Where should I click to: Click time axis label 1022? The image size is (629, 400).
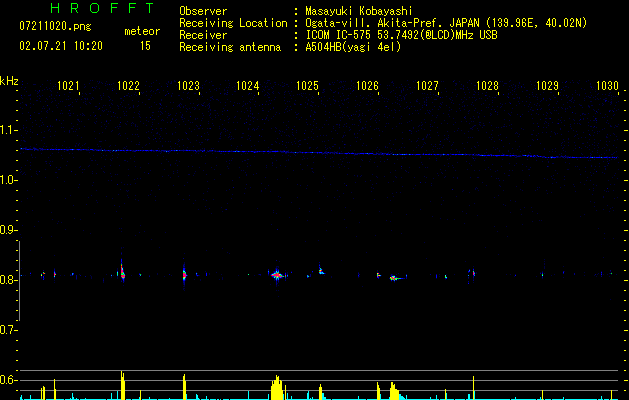click(128, 85)
